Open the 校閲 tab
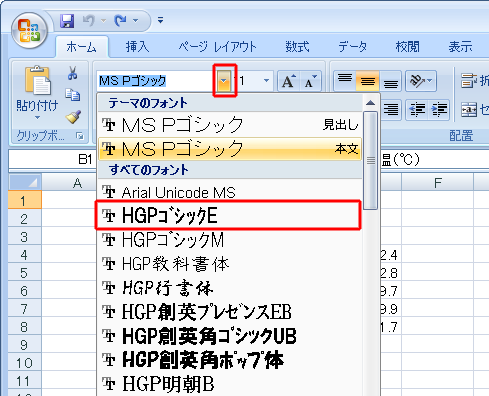 coord(407,47)
